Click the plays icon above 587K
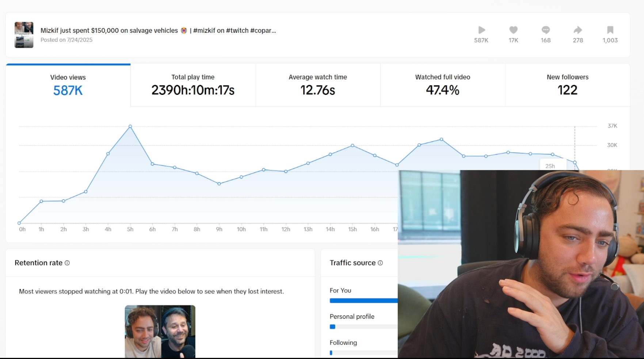This screenshot has height=359, width=644. (481, 30)
